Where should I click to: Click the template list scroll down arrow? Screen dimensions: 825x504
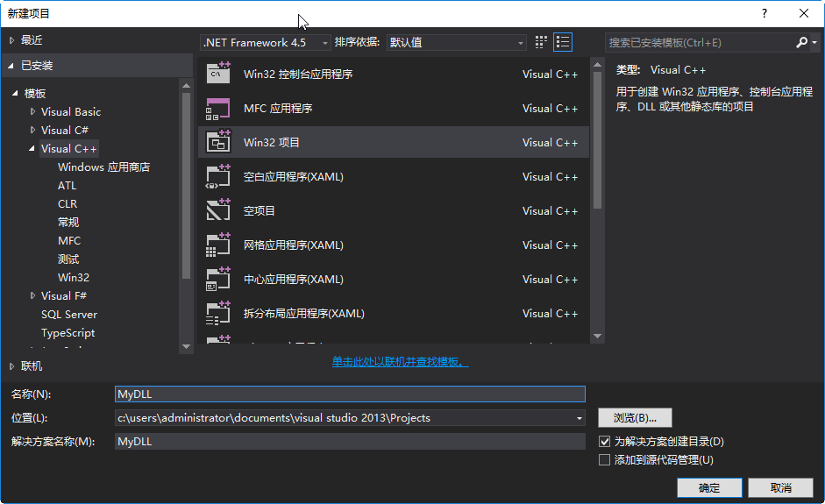597,337
